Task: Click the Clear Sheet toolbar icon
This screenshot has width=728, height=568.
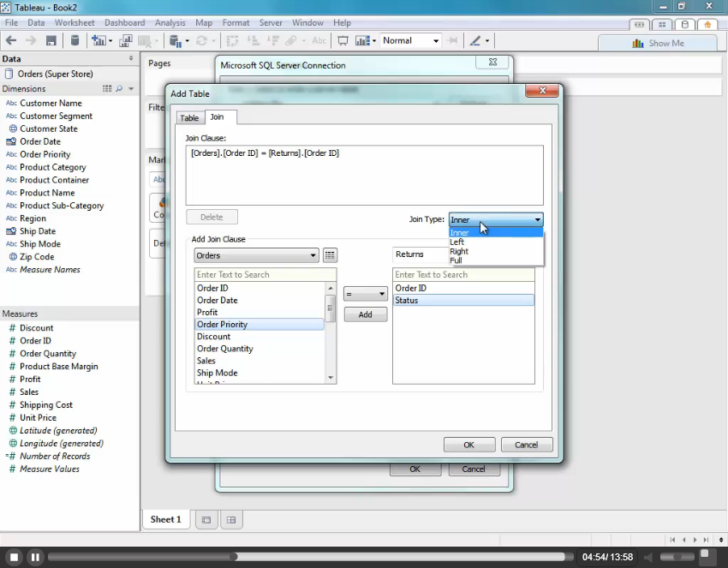Action: pyautogui.click(x=145, y=41)
